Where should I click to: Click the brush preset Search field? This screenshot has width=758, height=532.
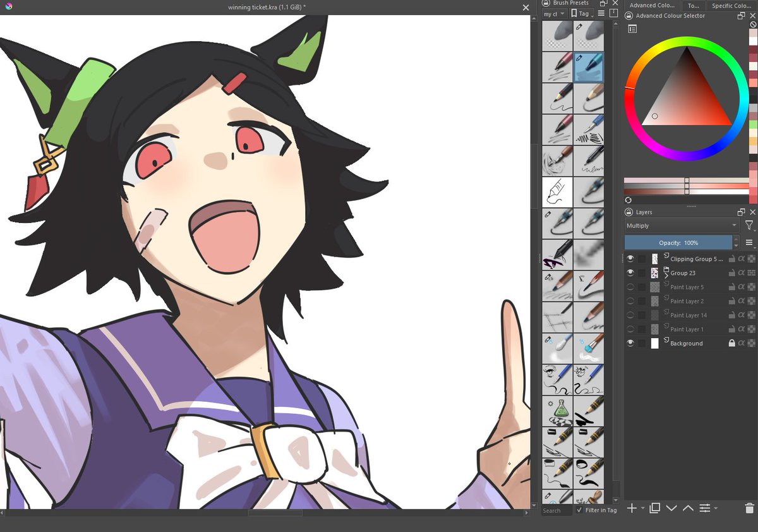point(557,511)
